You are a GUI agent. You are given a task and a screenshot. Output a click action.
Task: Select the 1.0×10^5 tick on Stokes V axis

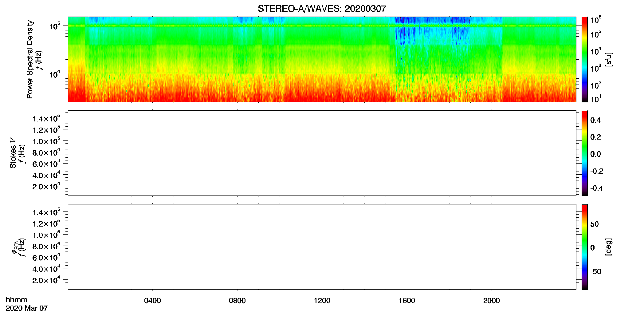point(46,141)
